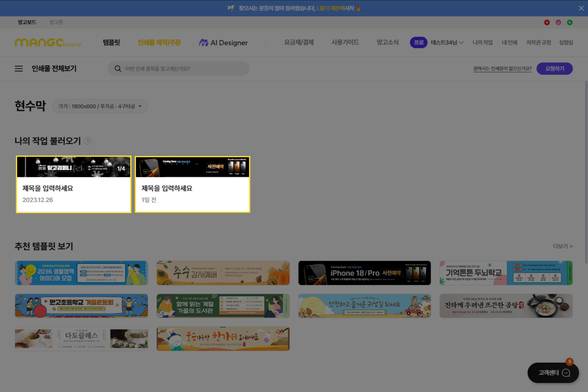588x392 pixels.
Task: Open 나의 작업 link
Action: click(x=483, y=42)
